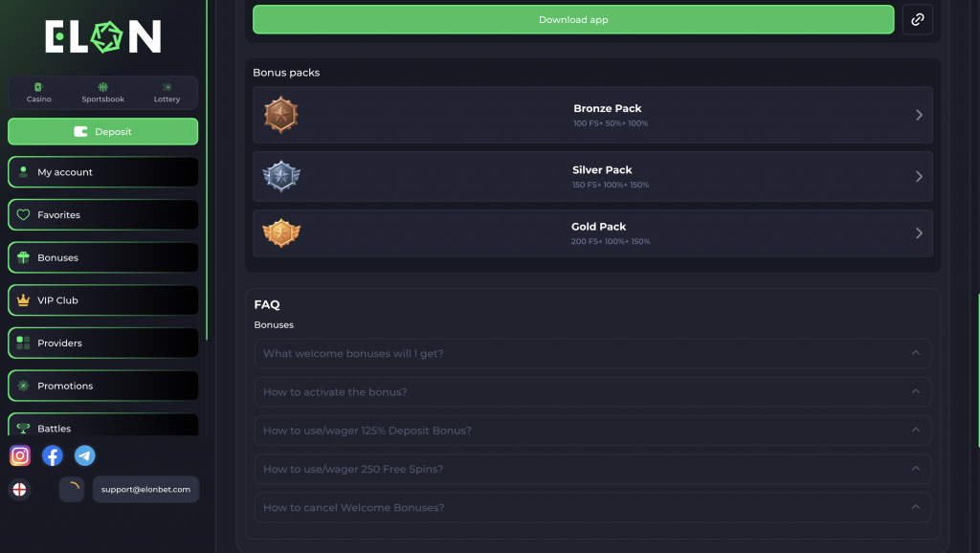Switch to the Sportsbook tab
Viewport: 980px width, 553px height.
pos(103,93)
